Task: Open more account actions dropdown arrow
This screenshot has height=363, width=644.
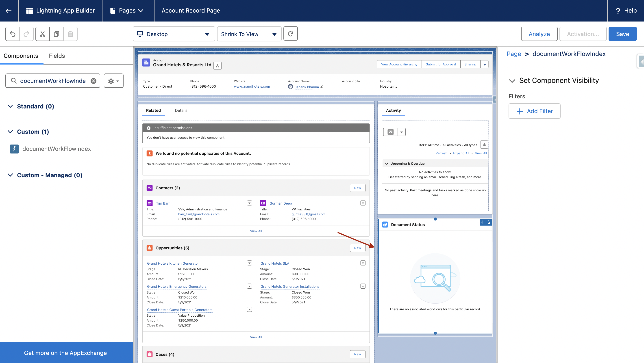Action: point(485,64)
